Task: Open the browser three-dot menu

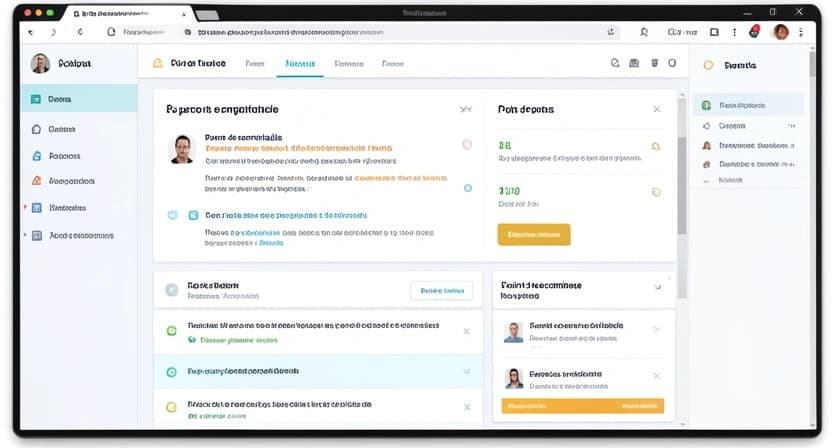Action: click(801, 32)
